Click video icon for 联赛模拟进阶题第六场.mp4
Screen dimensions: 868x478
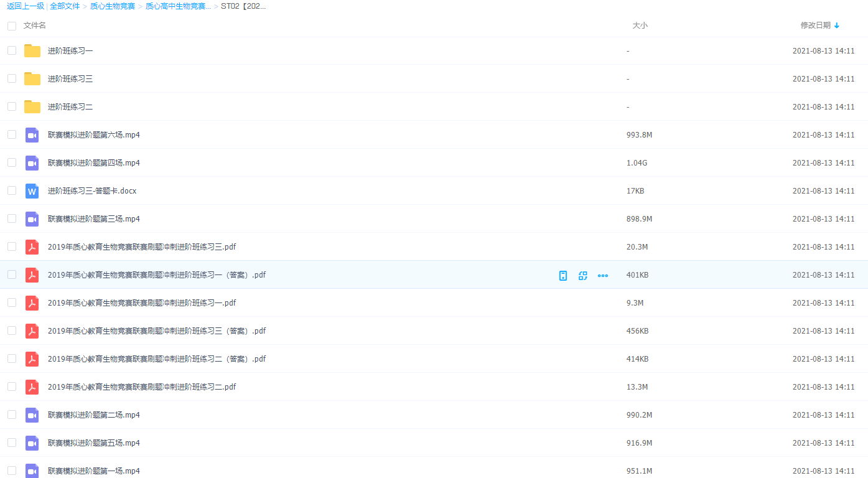tap(32, 135)
